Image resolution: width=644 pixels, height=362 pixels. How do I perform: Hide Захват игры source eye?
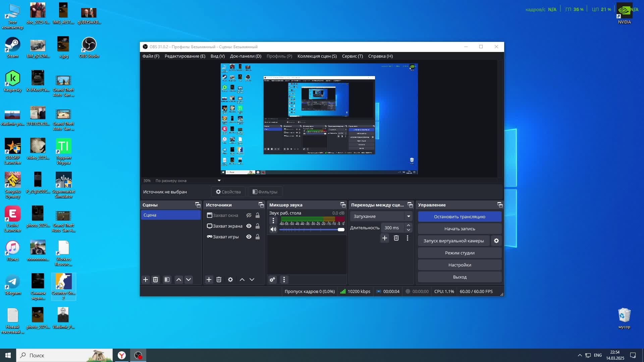tap(249, 237)
